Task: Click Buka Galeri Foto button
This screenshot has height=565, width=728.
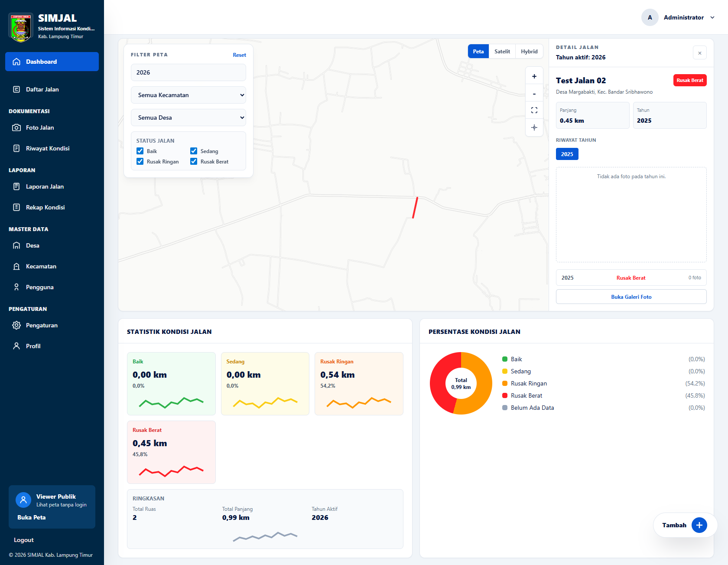Action: coord(631,297)
